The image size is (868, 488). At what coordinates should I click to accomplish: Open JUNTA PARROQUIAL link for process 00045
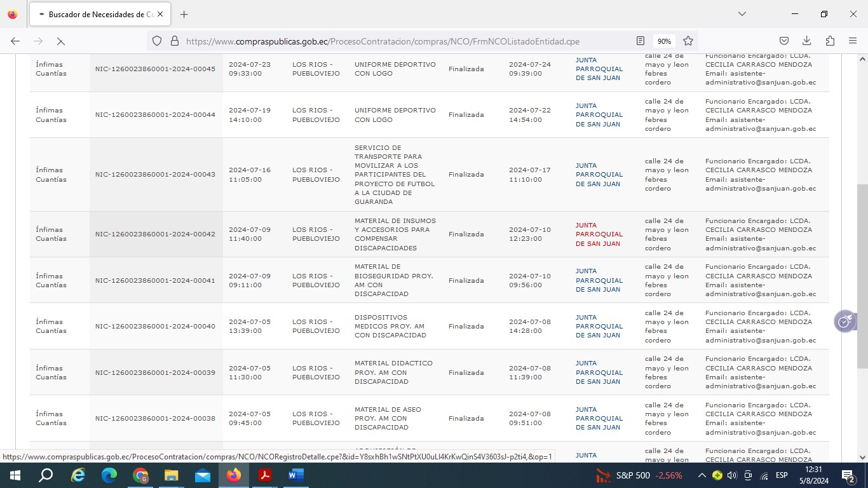pos(598,69)
